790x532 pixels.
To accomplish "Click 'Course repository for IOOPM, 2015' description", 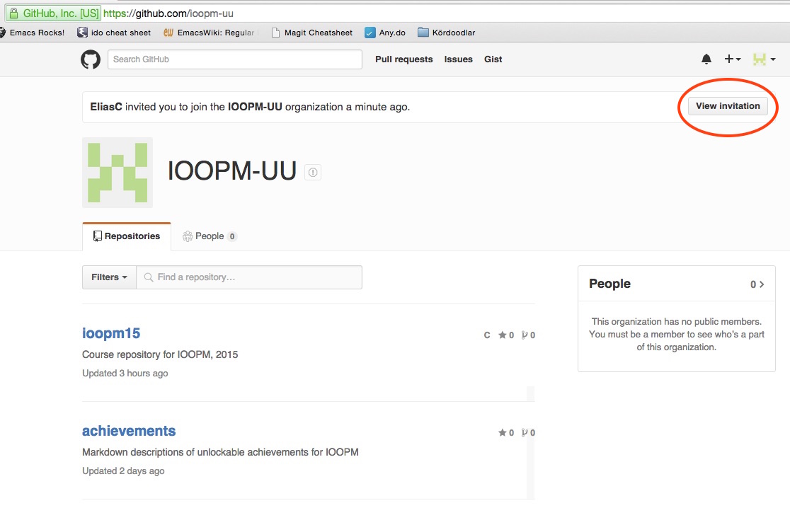I will (x=160, y=355).
